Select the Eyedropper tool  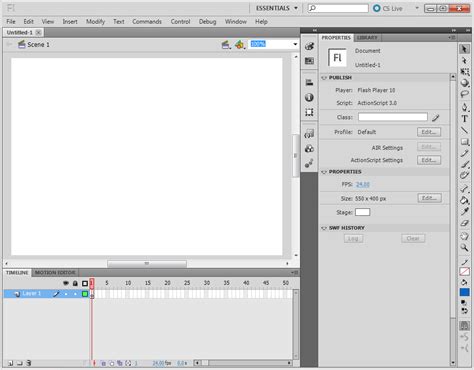pyautogui.click(x=464, y=212)
